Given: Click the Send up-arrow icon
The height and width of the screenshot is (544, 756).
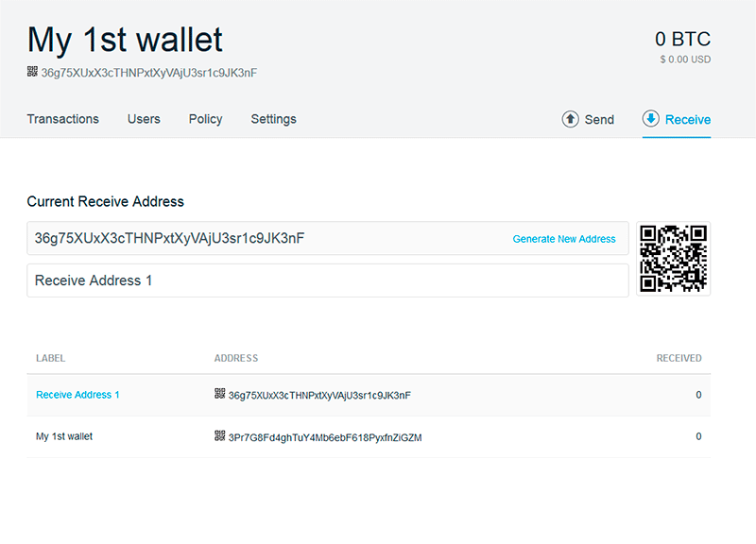Looking at the screenshot, I should click(571, 119).
